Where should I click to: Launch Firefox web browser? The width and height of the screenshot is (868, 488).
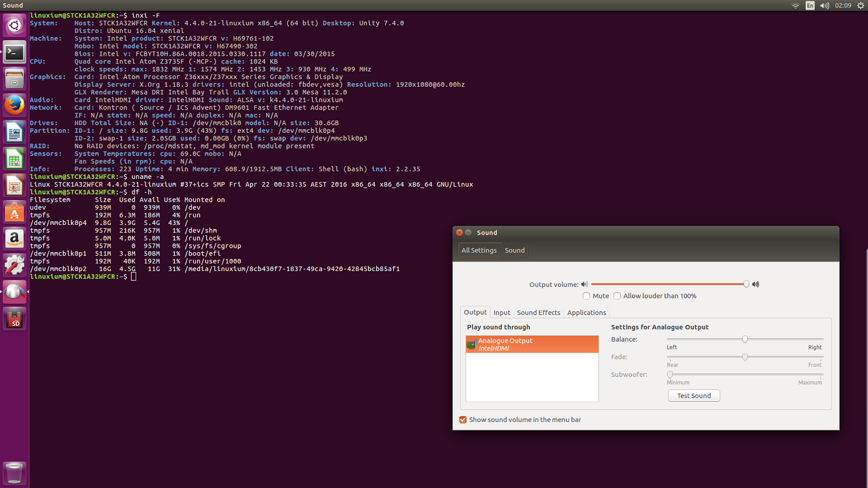(x=15, y=105)
